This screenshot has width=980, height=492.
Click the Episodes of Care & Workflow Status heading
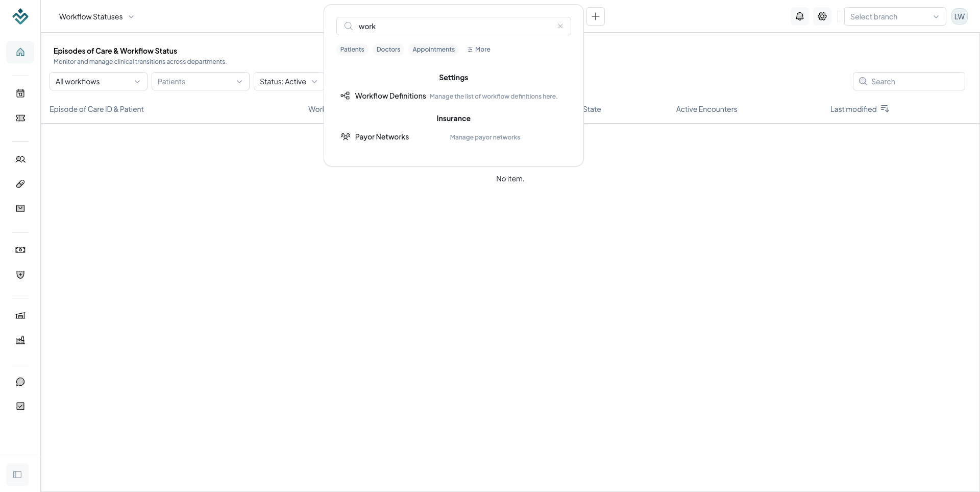(115, 51)
